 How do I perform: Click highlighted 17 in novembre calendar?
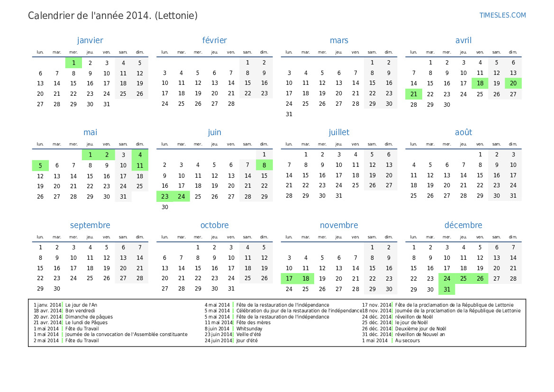289,279
